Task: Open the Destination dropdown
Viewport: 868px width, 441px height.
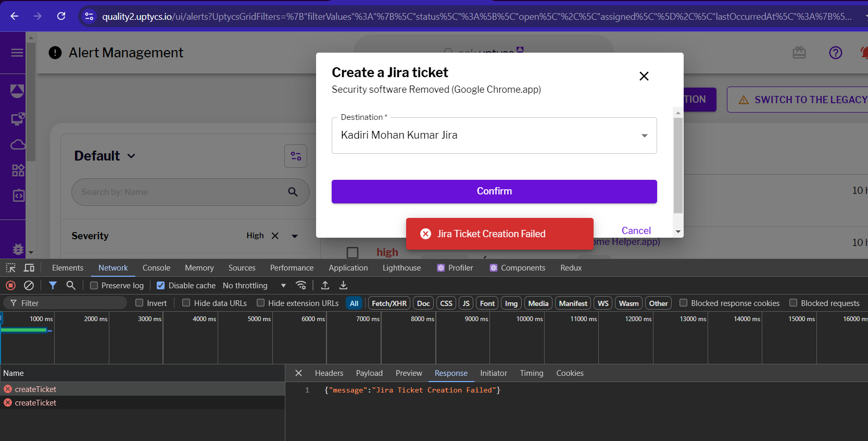Action: pyautogui.click(x=494, y=136)
